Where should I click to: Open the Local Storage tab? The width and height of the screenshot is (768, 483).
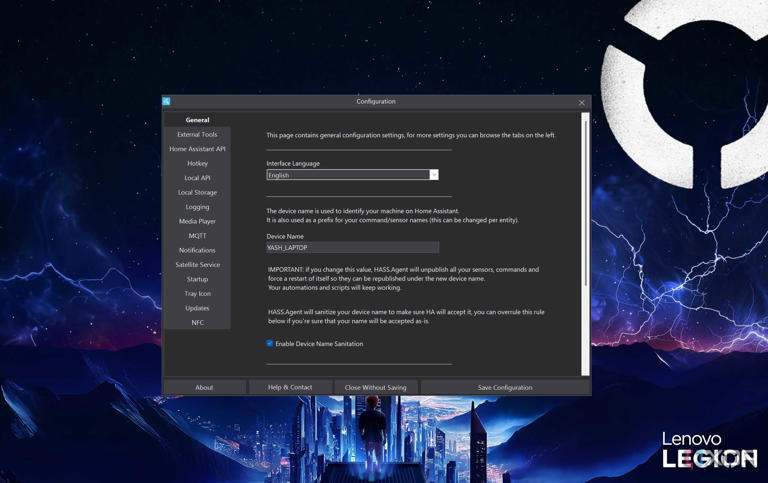pyautogui.click(x=197, y=193)
